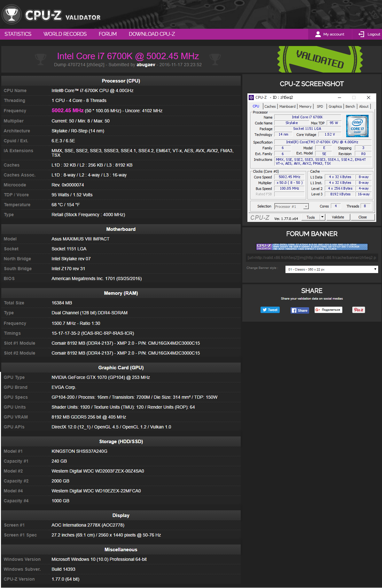Viewport: 382px width, 588px height.
Task: Select the Graphics tab in CPU-Z screenshot
Action: pyautogui.click(x=335, y=106)
